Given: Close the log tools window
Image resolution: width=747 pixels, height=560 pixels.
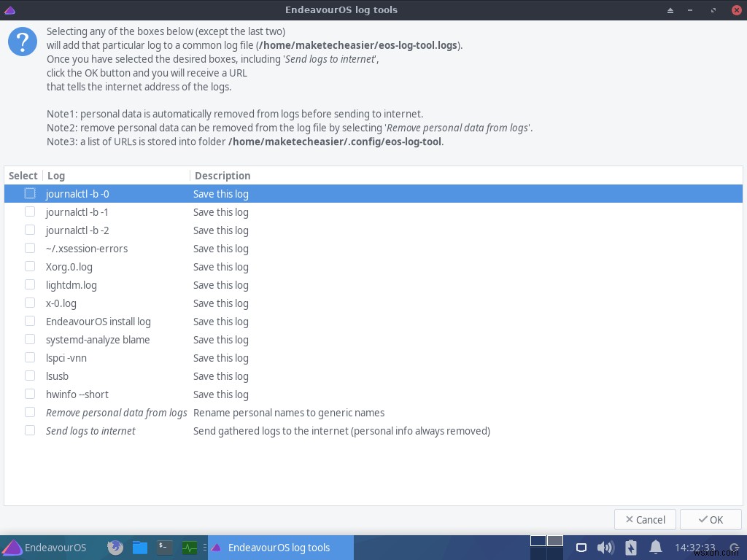Looking at the screenshot, I should pyautogui.click(x=736, y=10).
